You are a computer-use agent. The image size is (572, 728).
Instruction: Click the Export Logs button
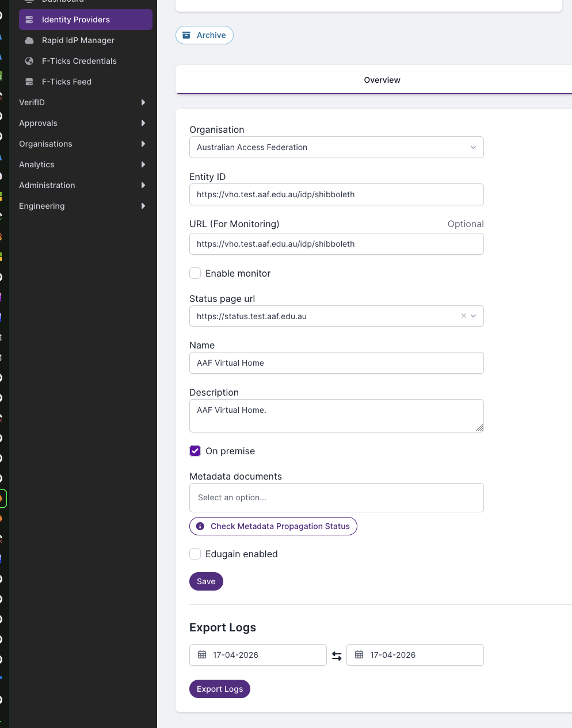coord(219,689)
